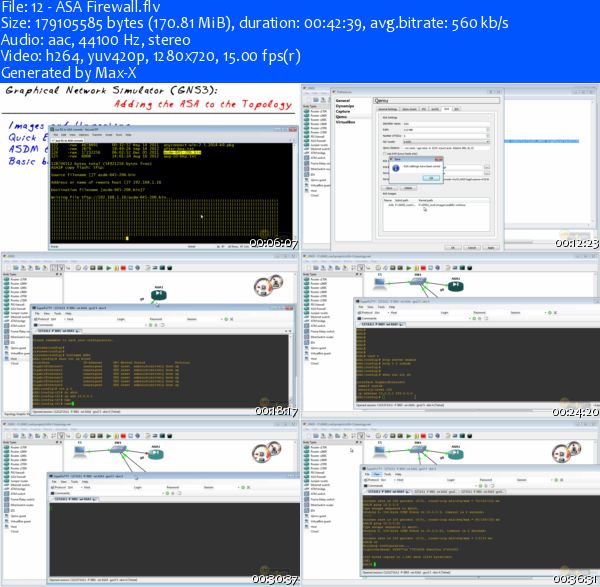Image resolution: width=600 pixels, height=587 pixels.
Task: Open Tools menu in 00:36:31 terminal window
Action: click(x=388, y=474)
